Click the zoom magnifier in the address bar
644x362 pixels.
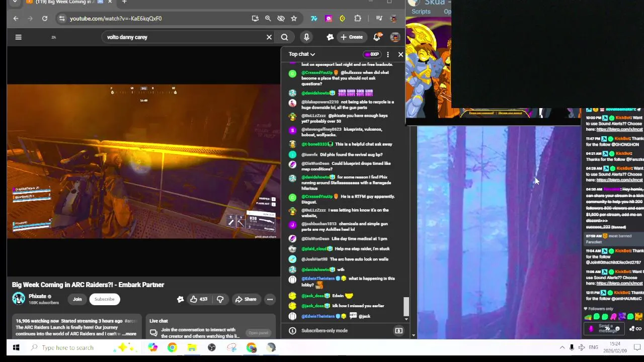[268, 19]
